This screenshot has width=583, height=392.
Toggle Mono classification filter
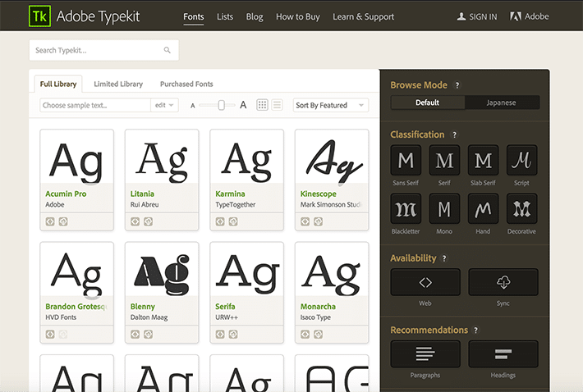click(x=444, y=208)
